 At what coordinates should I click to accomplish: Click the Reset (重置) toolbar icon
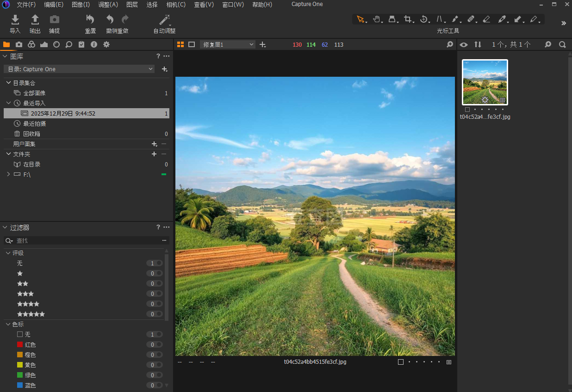point(90,20)
